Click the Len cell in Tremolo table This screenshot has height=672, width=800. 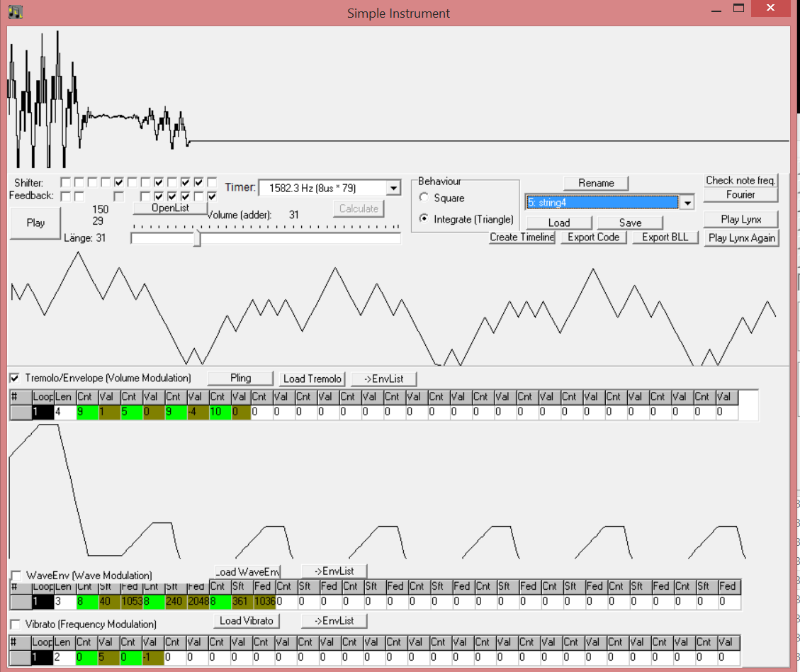coord(64,412)
